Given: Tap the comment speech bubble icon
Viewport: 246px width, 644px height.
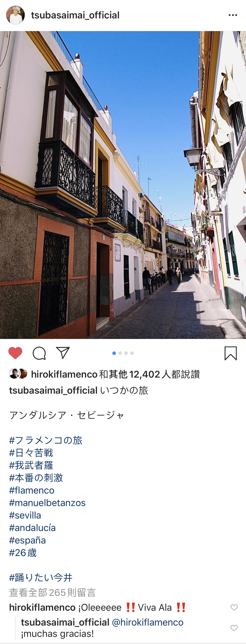Looking at the screenshot, I should click(x=39, y=353).
